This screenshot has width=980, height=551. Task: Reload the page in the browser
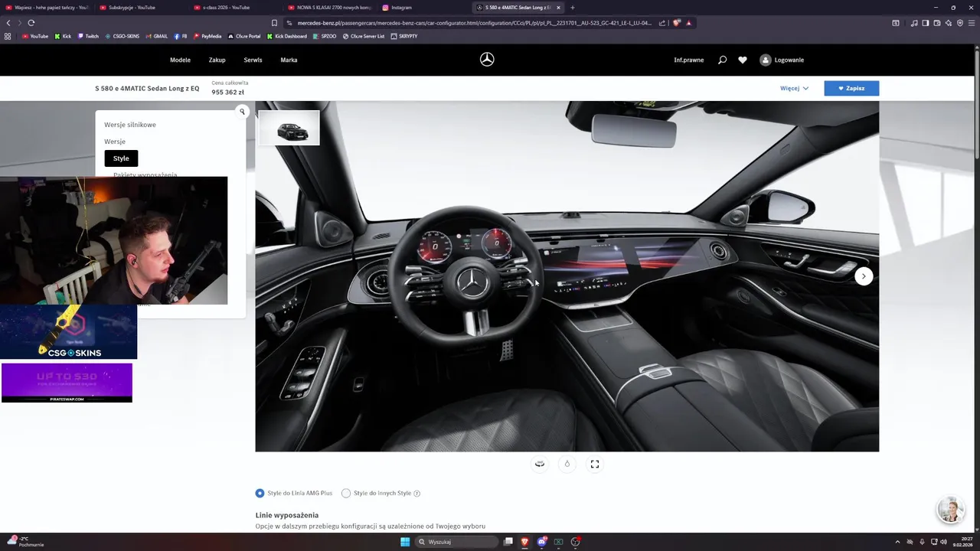pos(31,23)
